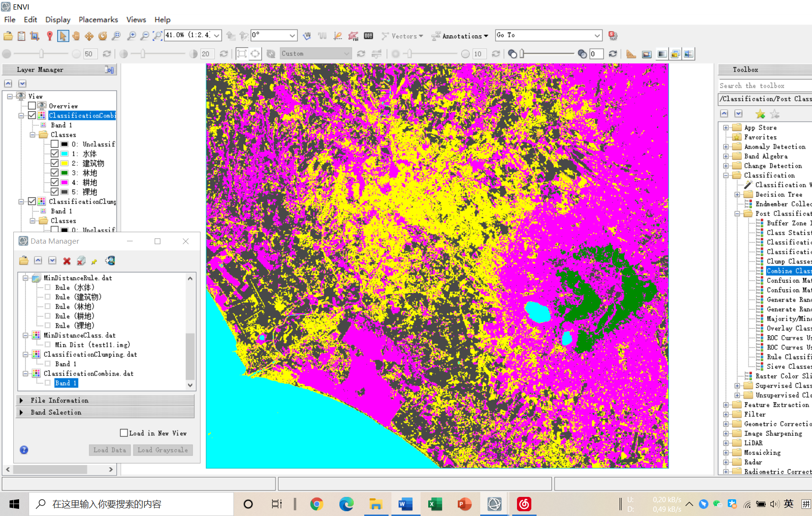Select the Pan tool in the toolbar
Image resolution: width=812 pixels, height=516 pixels.
pos(76,36)
